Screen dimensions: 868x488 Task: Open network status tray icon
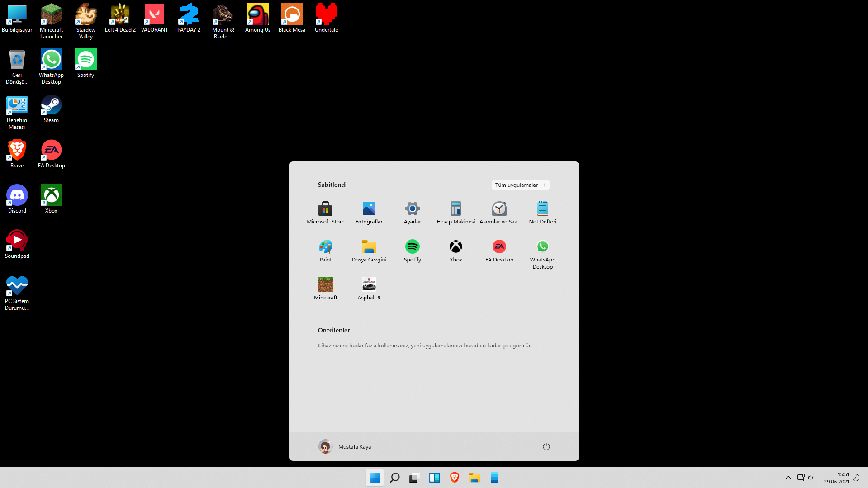801,478
